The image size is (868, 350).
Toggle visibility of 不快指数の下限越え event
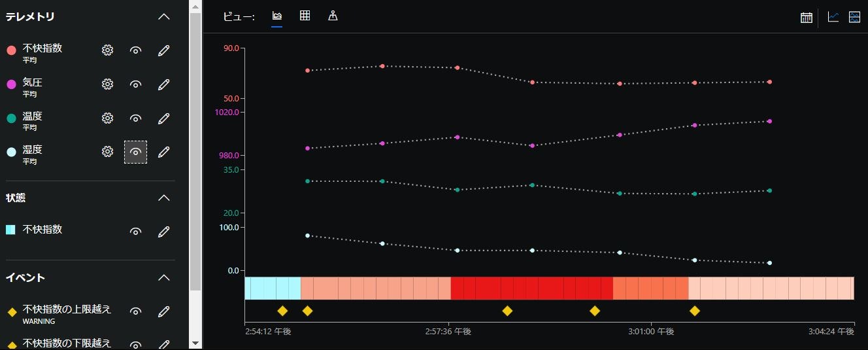tap(136, 345)
